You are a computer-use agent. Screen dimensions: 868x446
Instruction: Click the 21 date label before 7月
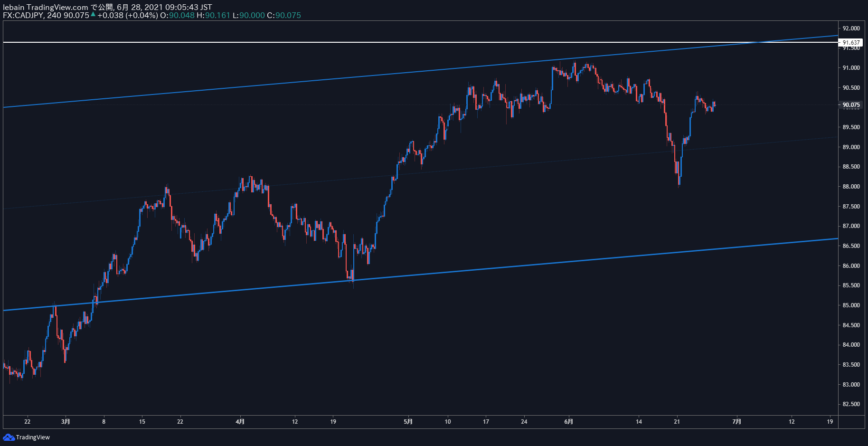677,422
